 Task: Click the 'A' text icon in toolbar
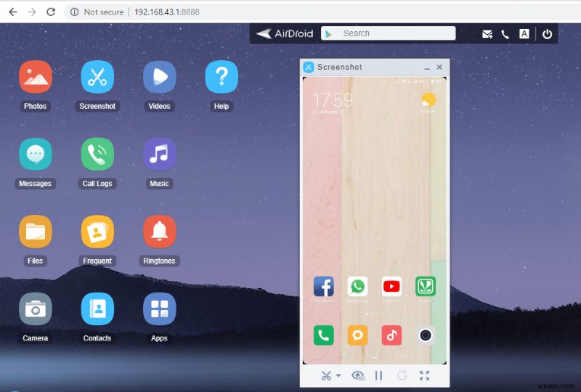(x=524, y=33)
